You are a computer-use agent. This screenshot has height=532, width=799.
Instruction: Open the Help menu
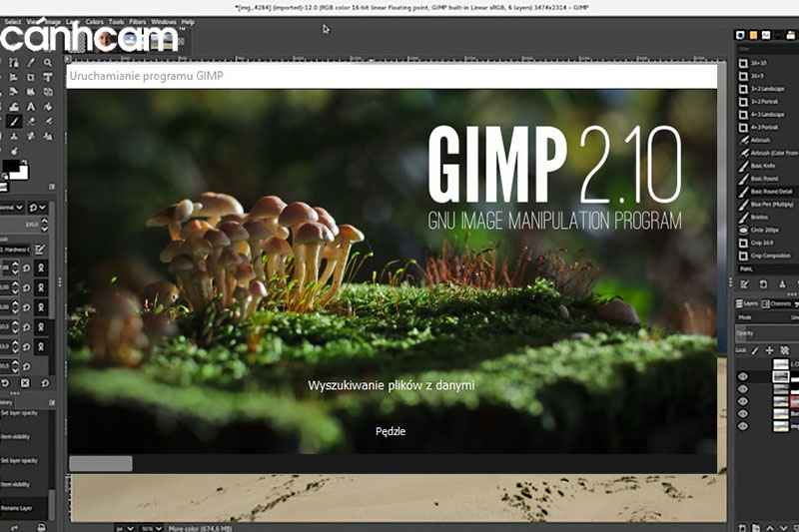(188, 22)
